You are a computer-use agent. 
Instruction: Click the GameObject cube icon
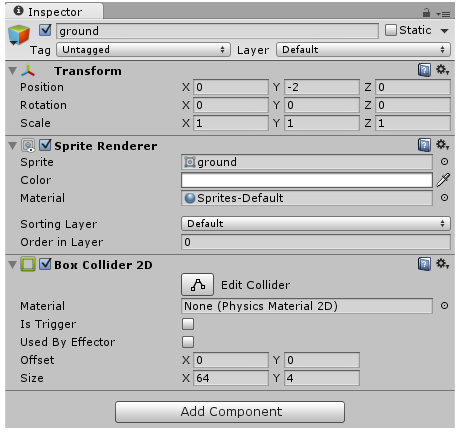click(x=19, y=34)
